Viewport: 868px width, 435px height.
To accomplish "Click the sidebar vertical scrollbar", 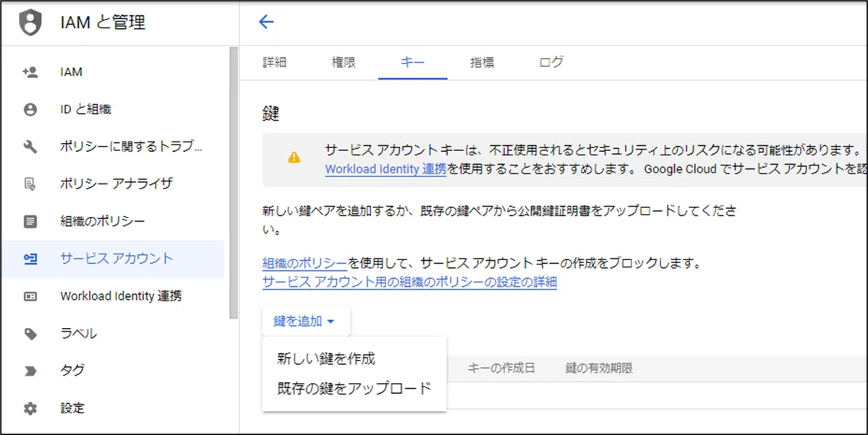I will click(233, 183).
